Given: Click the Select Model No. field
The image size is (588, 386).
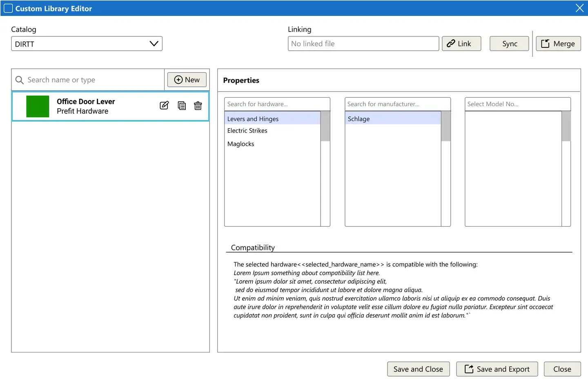Looking at the screenshot, I should (x=518, y=104).
